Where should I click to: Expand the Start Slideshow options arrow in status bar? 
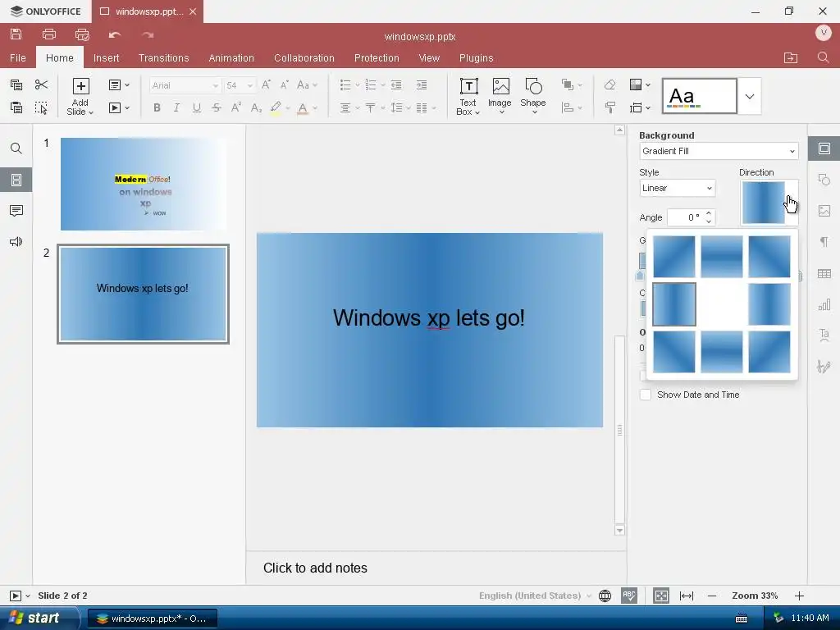(28, 596)
